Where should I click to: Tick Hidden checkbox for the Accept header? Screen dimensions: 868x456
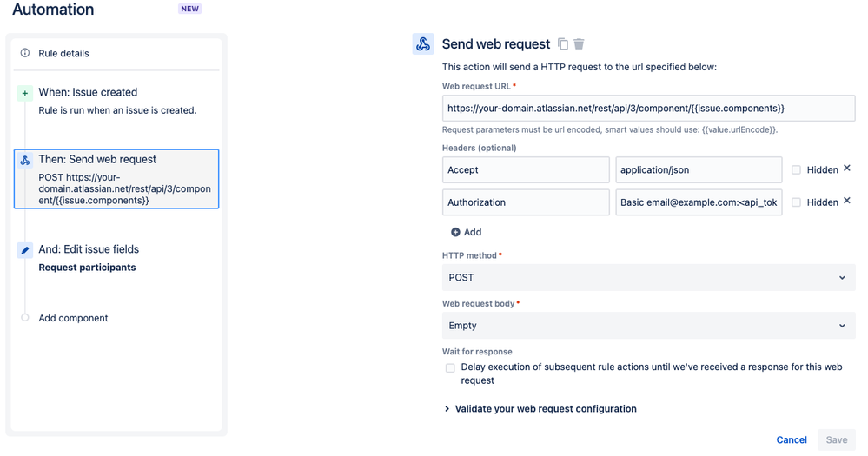796,170
